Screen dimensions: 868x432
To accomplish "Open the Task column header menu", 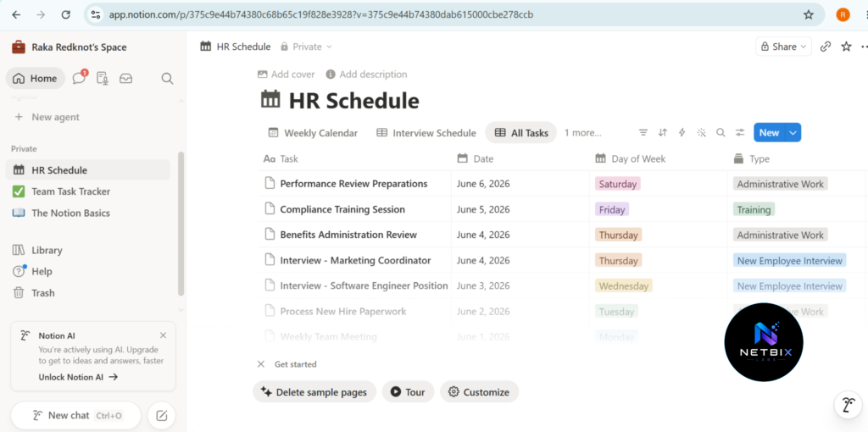I will click(x=354, y=158).
